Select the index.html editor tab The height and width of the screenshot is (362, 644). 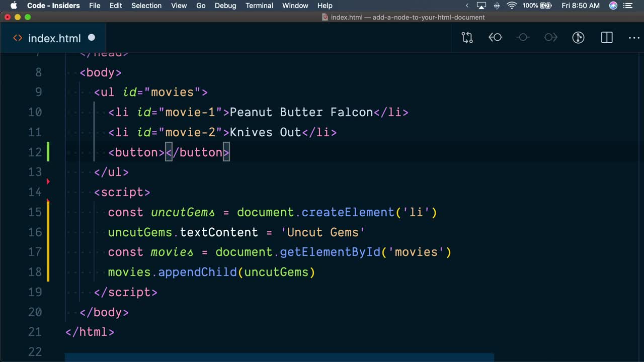pyautogui.click(x=54, y=38)
